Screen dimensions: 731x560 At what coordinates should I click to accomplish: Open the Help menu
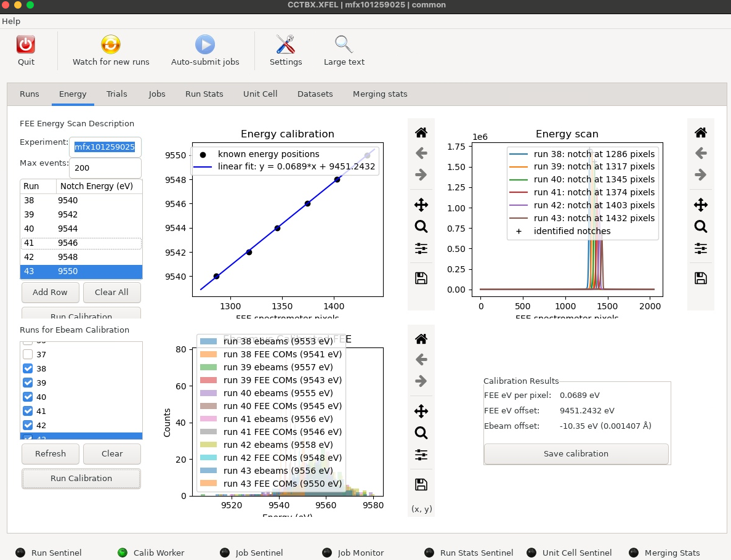pyautogui.click(x=11, y=21)
